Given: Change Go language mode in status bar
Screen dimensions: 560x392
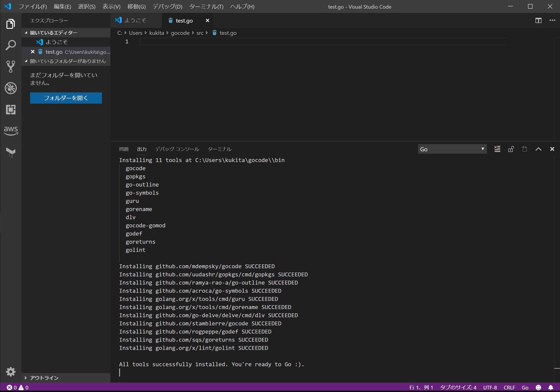Looking at the screenshot, I should pyautogui.click(x=525, y=387).
